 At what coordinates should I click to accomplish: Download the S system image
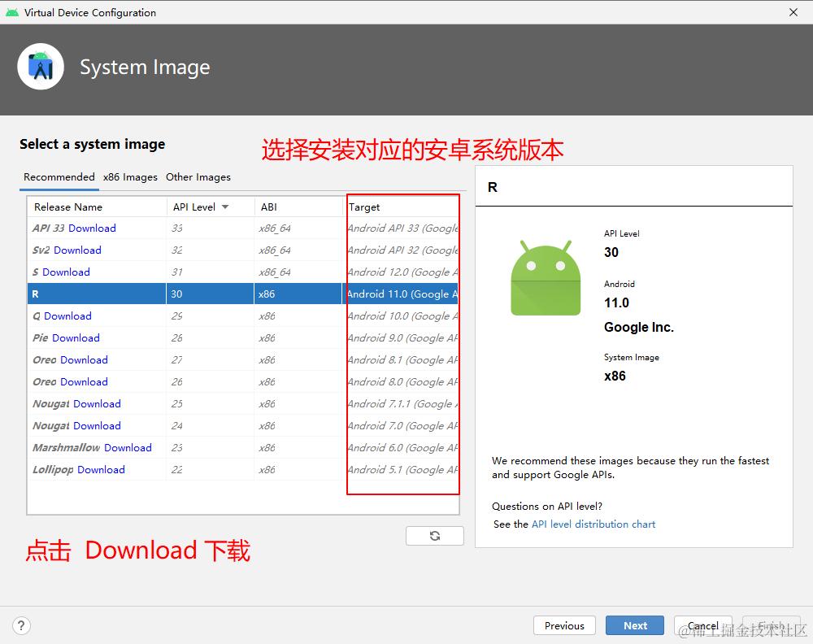(66, 272)
